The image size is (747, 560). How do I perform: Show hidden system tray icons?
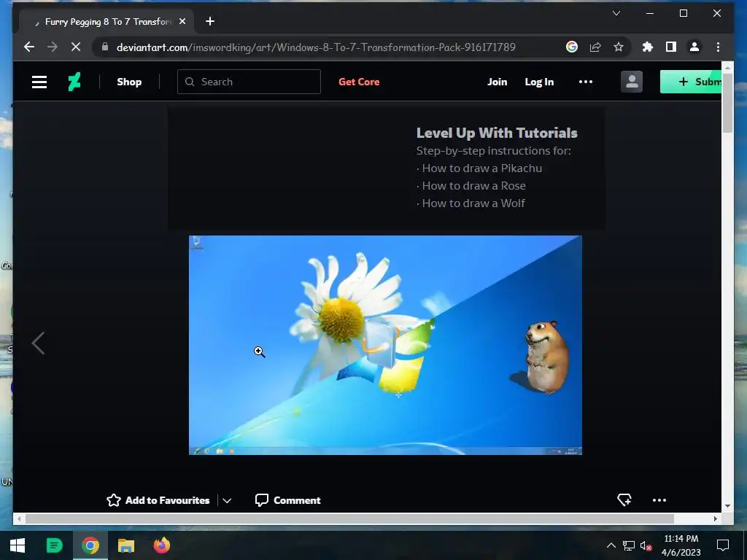tap(611, 545)
